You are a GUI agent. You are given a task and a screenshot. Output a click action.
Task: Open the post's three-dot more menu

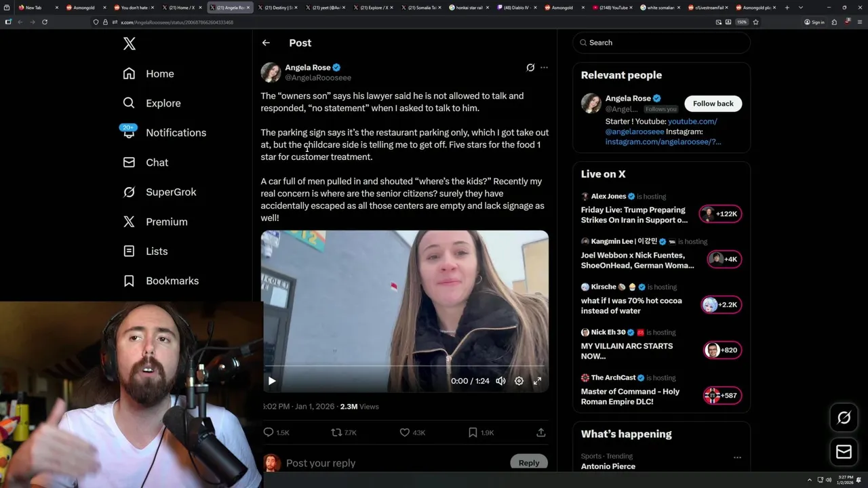click(x=544, y=68)
